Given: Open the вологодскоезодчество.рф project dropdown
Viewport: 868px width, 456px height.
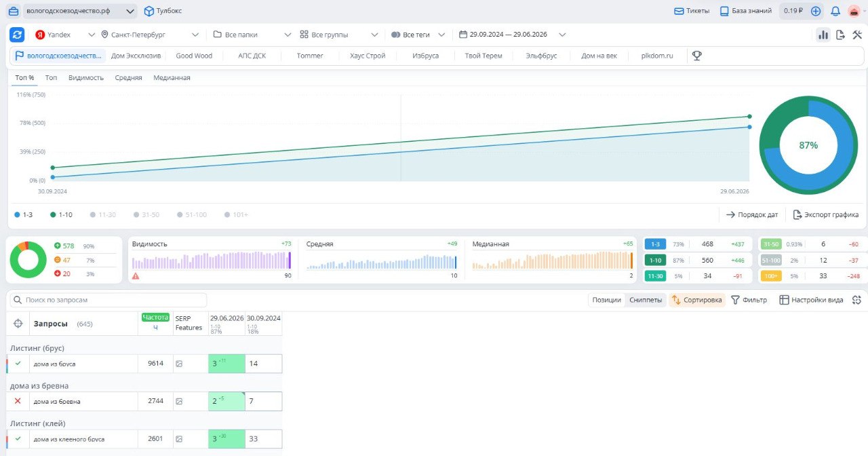Looking at the screenshot, I should click(x=80, y=11).
